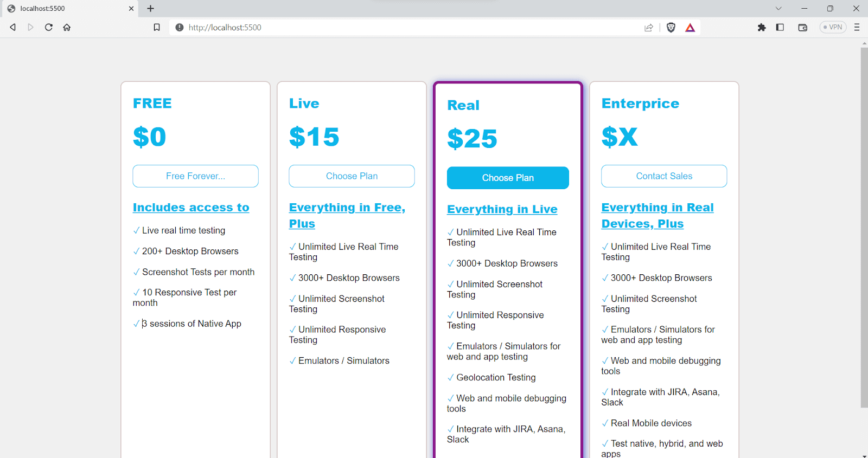This screenshot has width=868, height=458.
Task: Click the browser back arrow
Action: point(13,27)
